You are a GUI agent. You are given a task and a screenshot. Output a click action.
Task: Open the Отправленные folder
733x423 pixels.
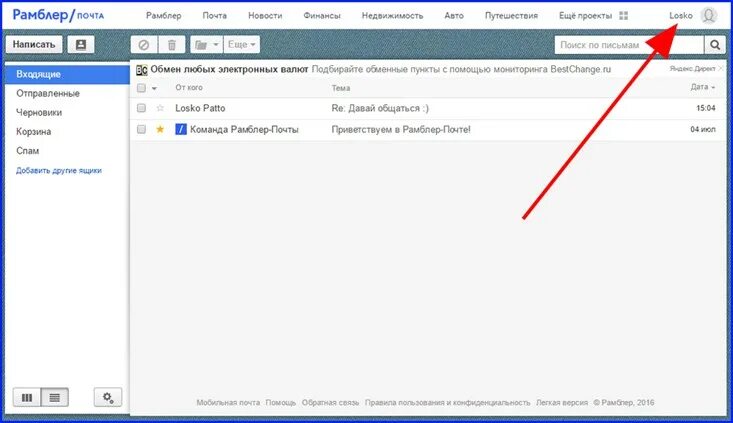pyautogui.click(x=48, y=93)
